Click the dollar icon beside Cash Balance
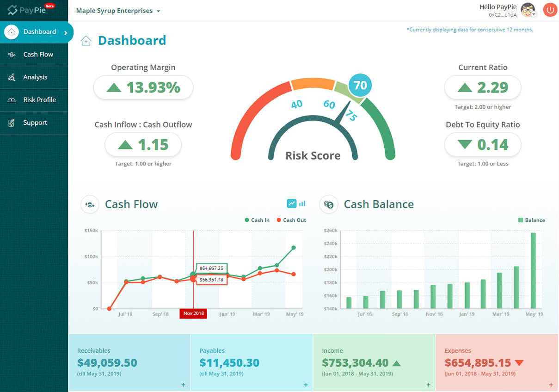This screenshot has width=559, height=392. pyautogui.click(x=328, y=204)
